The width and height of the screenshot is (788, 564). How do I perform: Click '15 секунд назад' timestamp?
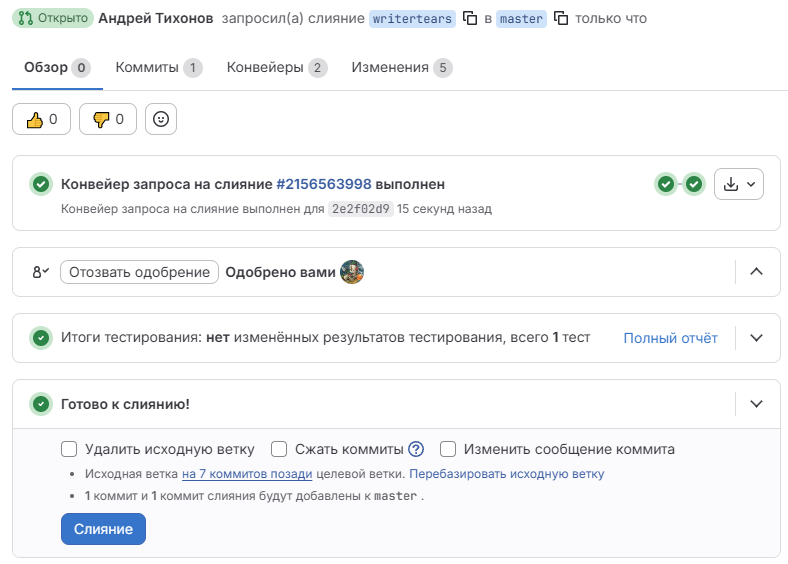[444, 209]
